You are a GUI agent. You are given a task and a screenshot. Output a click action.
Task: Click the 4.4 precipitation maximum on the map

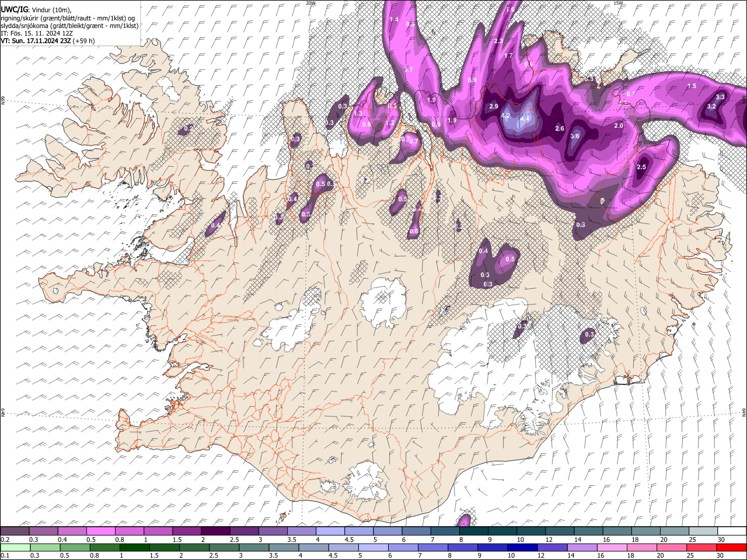524,118
